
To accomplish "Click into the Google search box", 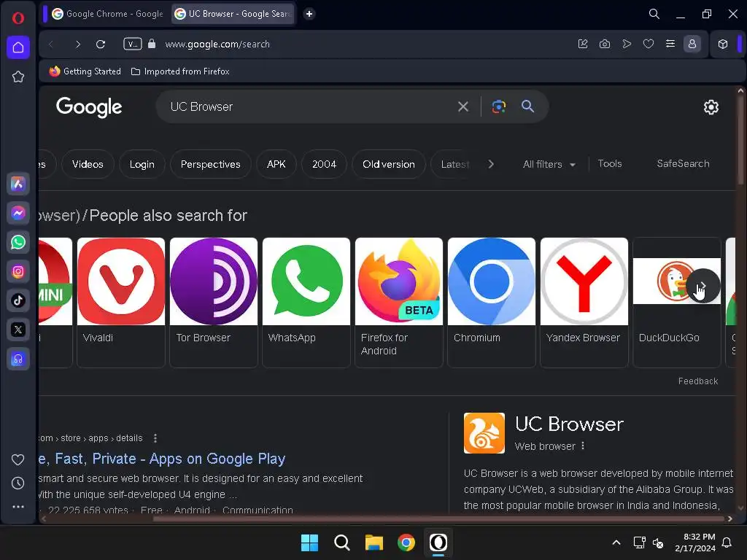I will point(309,106).
